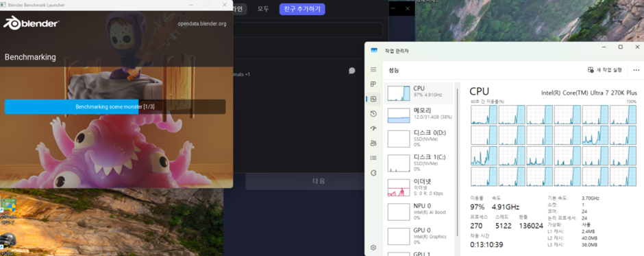Click the 다음 button
Viewport: 644px width, 256px height.
point(319,181)
